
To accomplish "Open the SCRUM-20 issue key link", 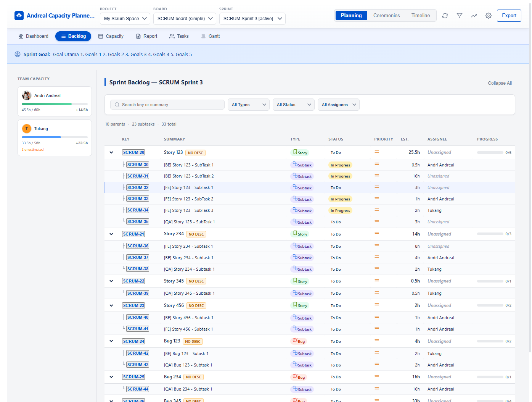I will pos(133,152).
